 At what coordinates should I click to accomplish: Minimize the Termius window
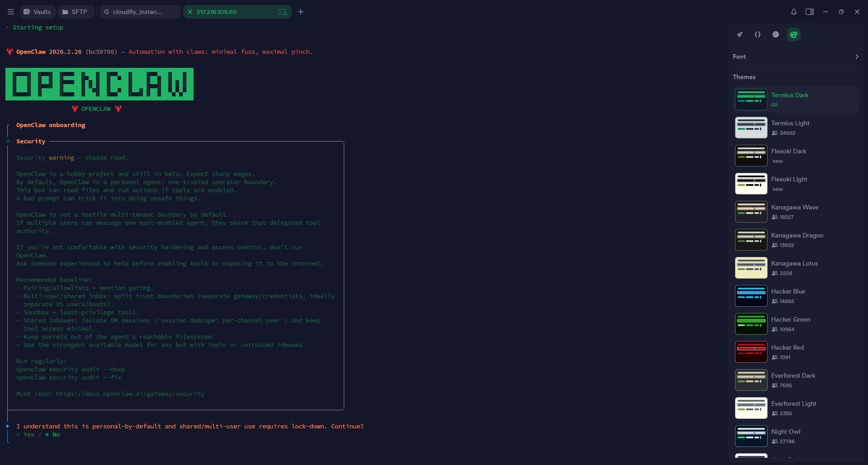click(x=825, y=12)
